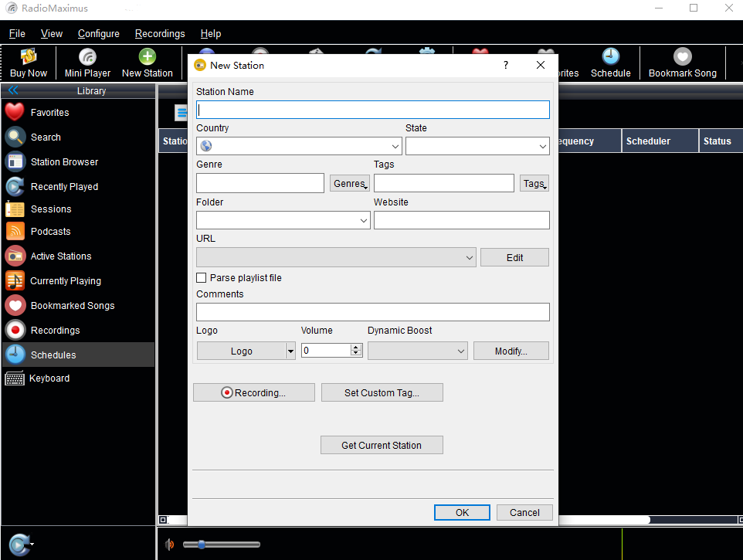
Task: Click the volume slider at the bottom
Action: coord(221,545)
